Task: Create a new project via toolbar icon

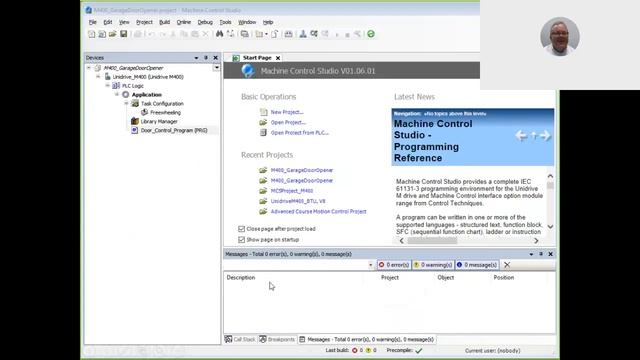Action: (x=91, y=34)
